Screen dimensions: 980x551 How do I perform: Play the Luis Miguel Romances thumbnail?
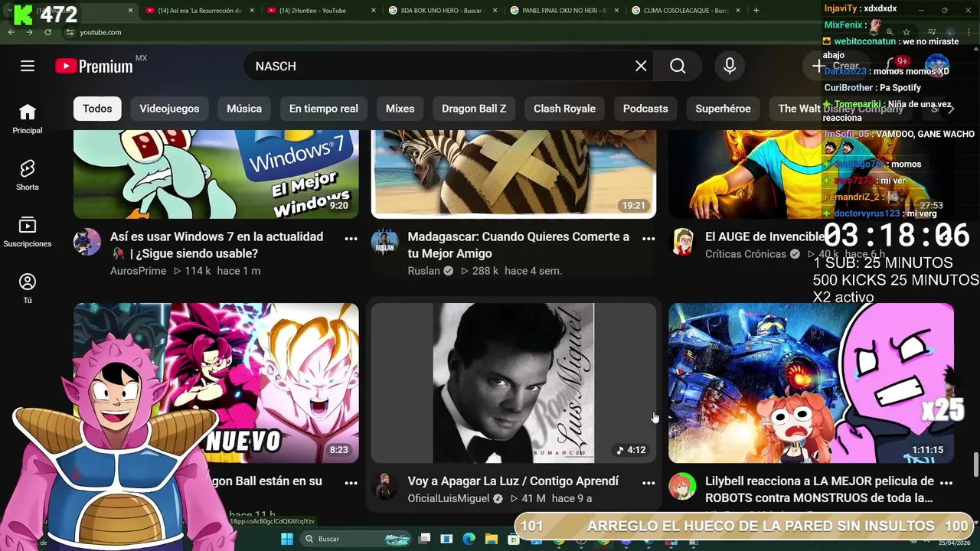pyautogui.click(x=514, y=383)
